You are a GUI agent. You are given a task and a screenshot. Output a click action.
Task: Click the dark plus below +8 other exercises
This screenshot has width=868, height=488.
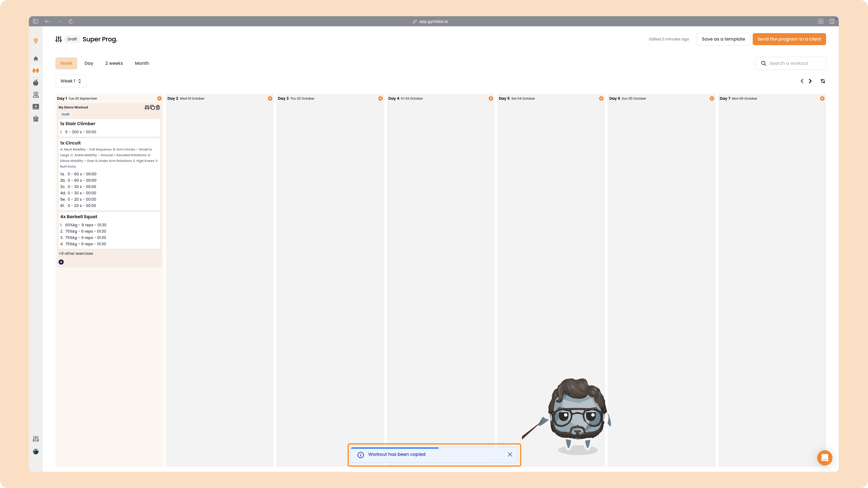[x=61, y=262]
